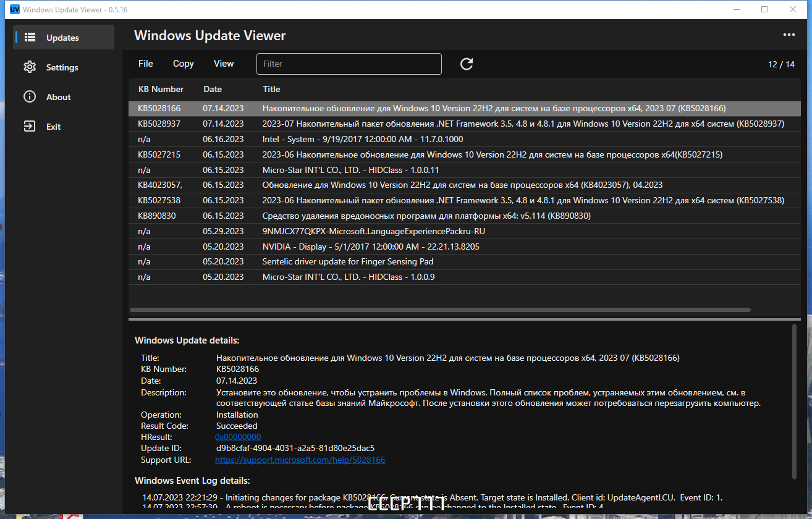Open the 0x00000000 HResult link

(x=238, y=437)
